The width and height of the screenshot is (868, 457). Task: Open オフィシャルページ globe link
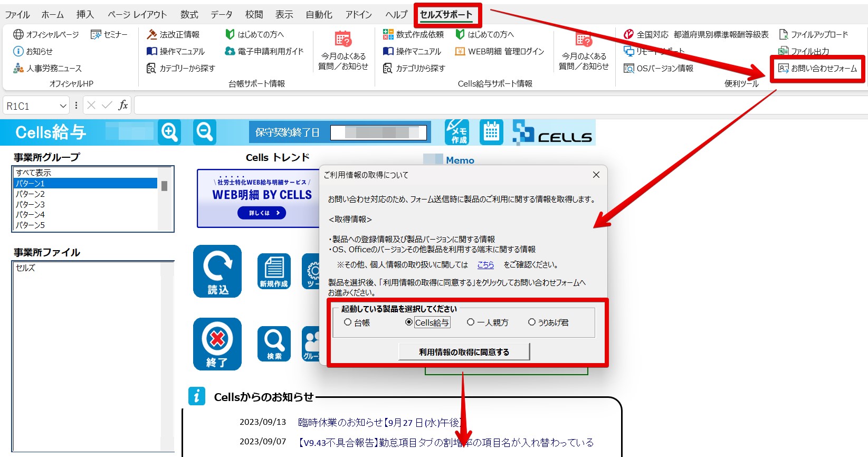coord(46,34)
